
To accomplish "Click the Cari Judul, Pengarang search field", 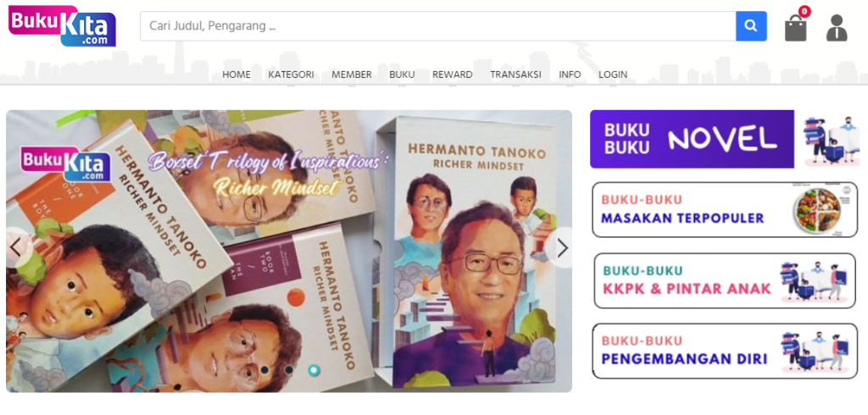I will pos(438,26).
